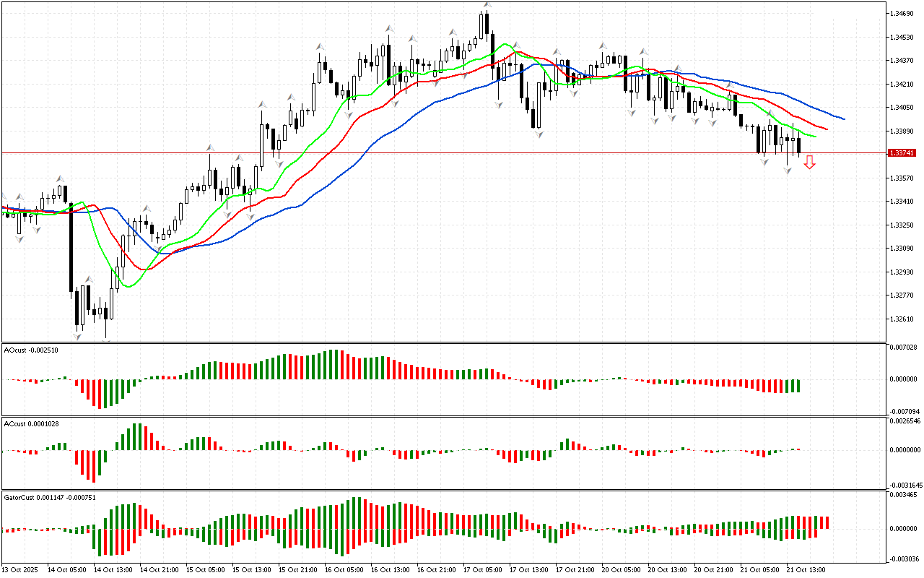Click the right end of the green Alligator line
The height and width of the screenshot is (578, 924).
click(815, 136)
